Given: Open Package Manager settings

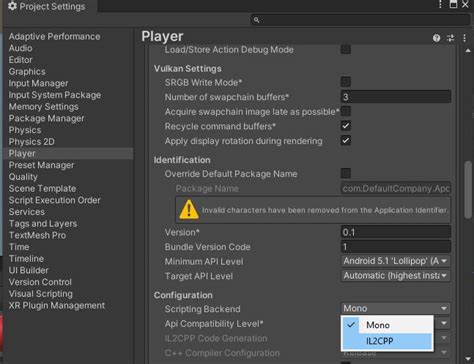Looking at the screenshot, I should pyautogui.click(x=46, y=118).
